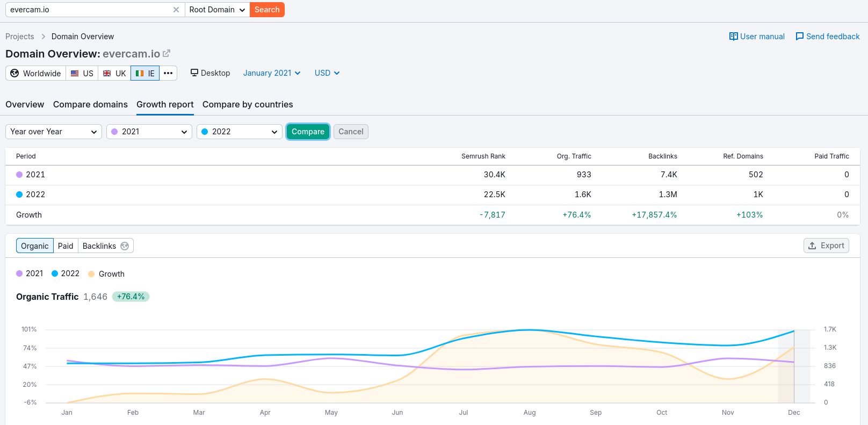This screenshot has height=425, width=868.
Task: Click purple swatch in 2021 table row
Action: (x=19, y=175)
